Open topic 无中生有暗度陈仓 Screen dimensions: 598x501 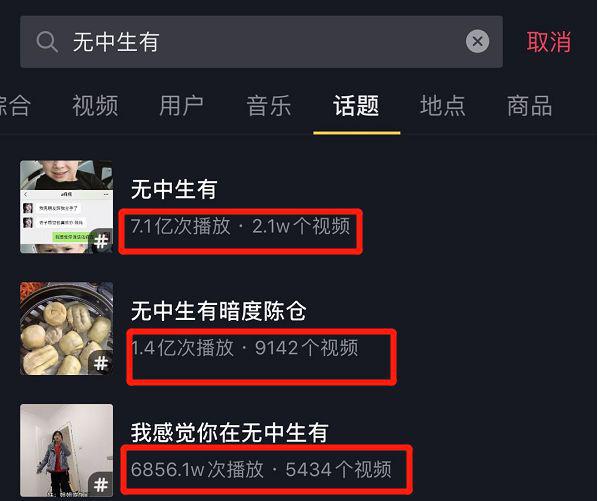click(219, 311)
